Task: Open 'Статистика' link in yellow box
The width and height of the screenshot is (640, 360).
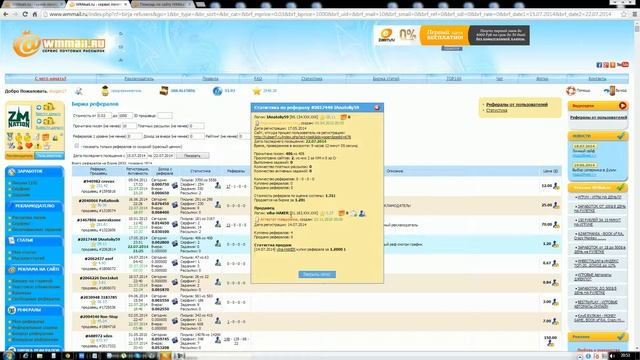Action: (x=497, y=110)
